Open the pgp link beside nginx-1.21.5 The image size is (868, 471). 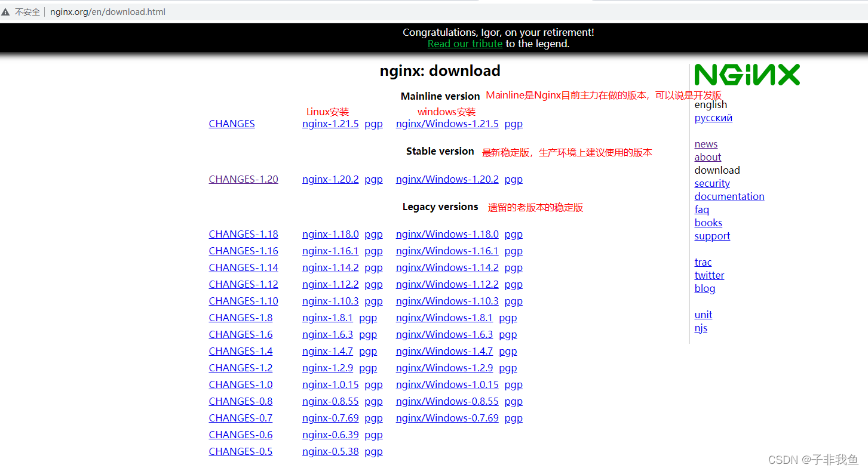tap(373, 124)
